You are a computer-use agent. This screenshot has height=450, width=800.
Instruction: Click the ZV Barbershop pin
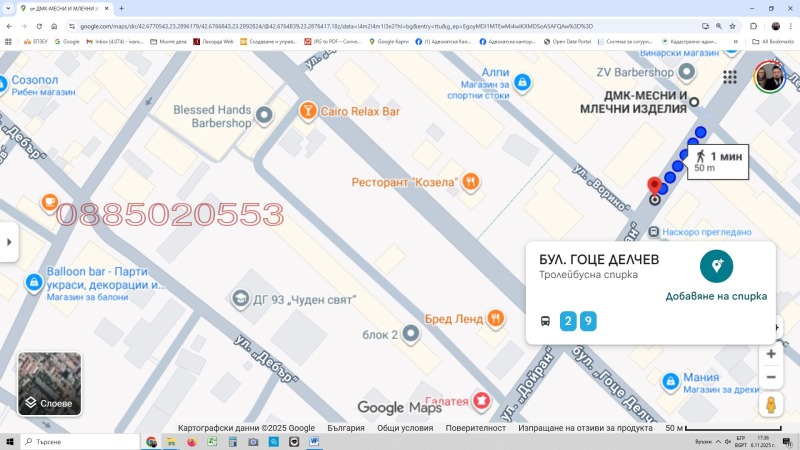point(686,72)
